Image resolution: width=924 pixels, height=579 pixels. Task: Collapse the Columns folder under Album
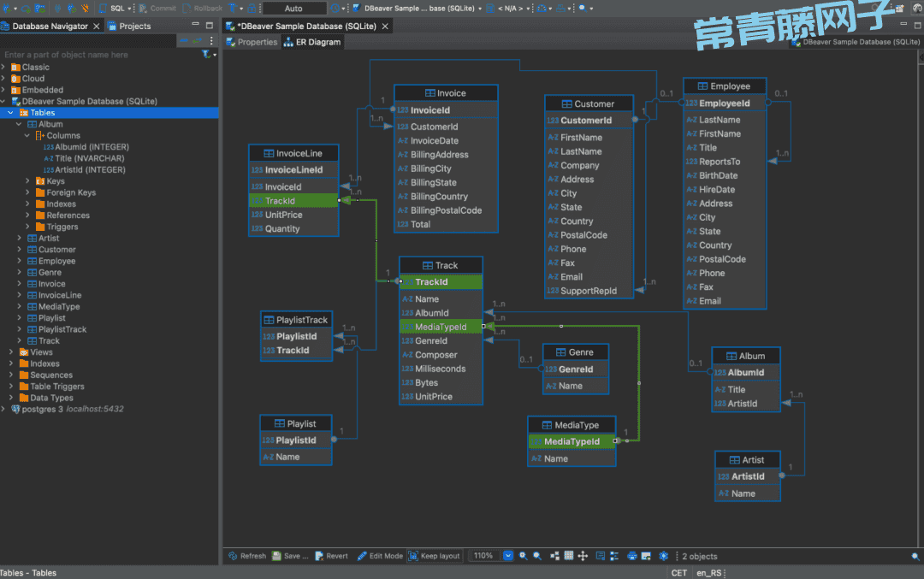pyautogui.click(x=27, y=135)
